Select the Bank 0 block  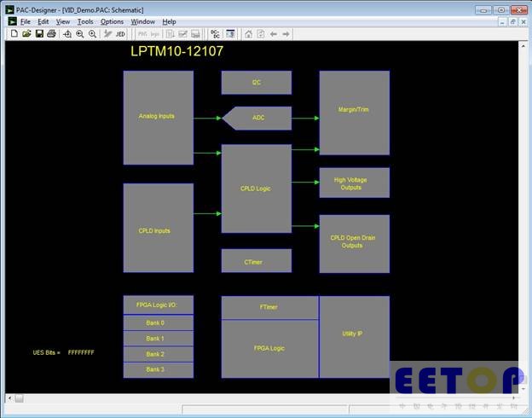click(x=159, y=323)
